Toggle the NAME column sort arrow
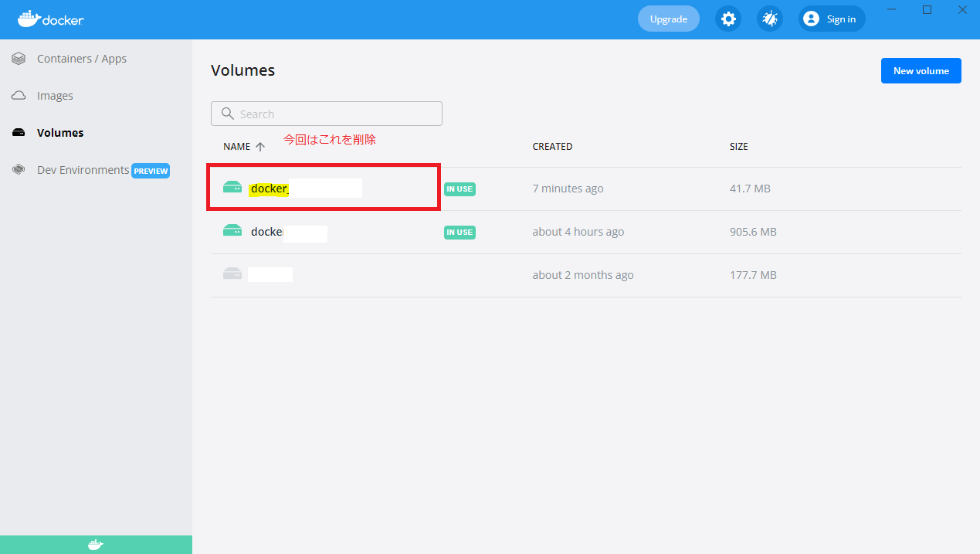 [x=260, y=146]
